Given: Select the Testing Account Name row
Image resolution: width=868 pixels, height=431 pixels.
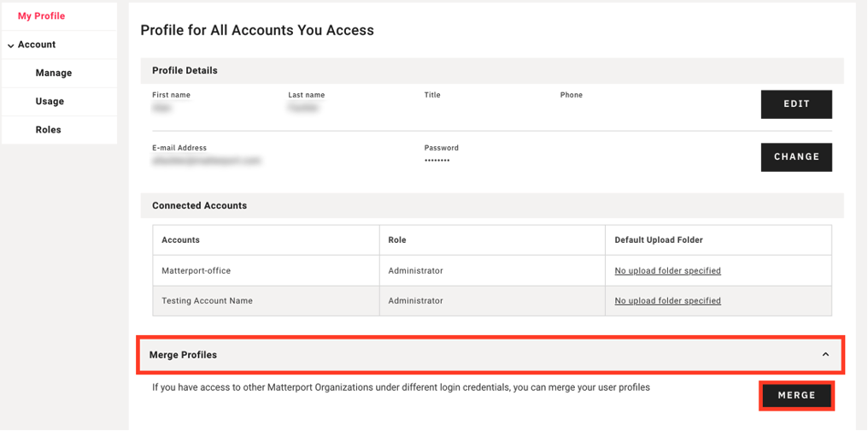Looking at the screenshot, I should point(208,301).
